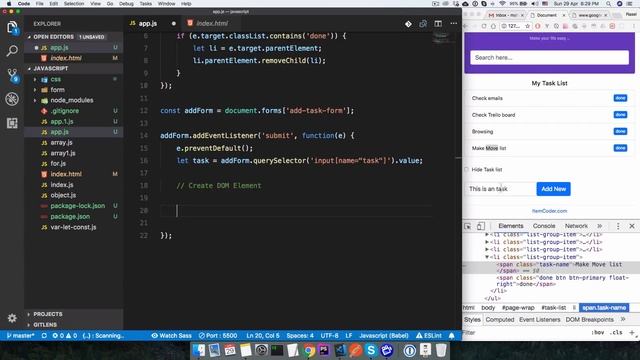Split the editor with the split icon

pos(438,24)
